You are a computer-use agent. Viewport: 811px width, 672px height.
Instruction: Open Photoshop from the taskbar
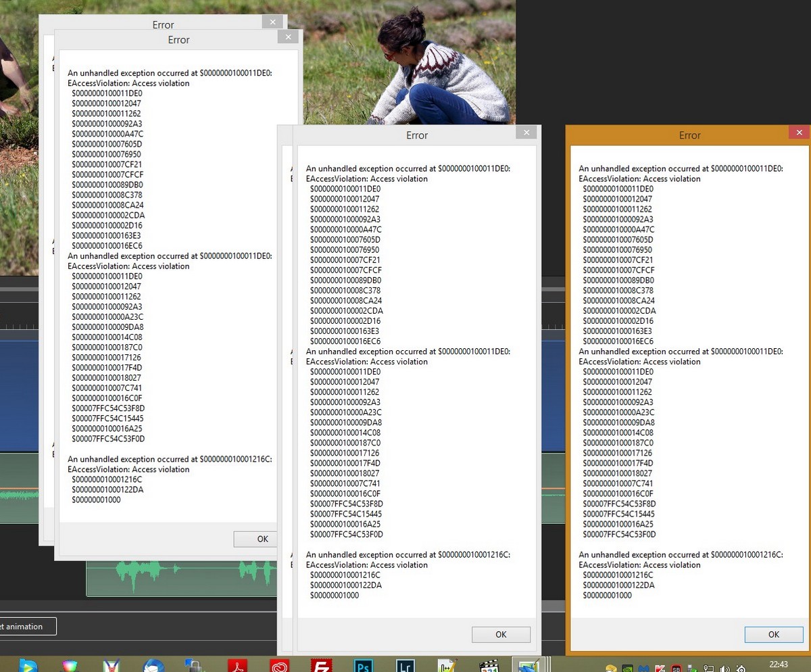point(364,666)
